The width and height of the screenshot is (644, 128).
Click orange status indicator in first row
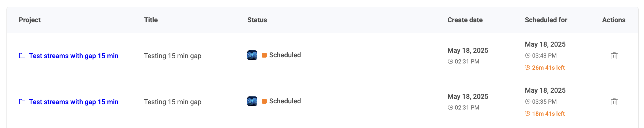point(264,55)
